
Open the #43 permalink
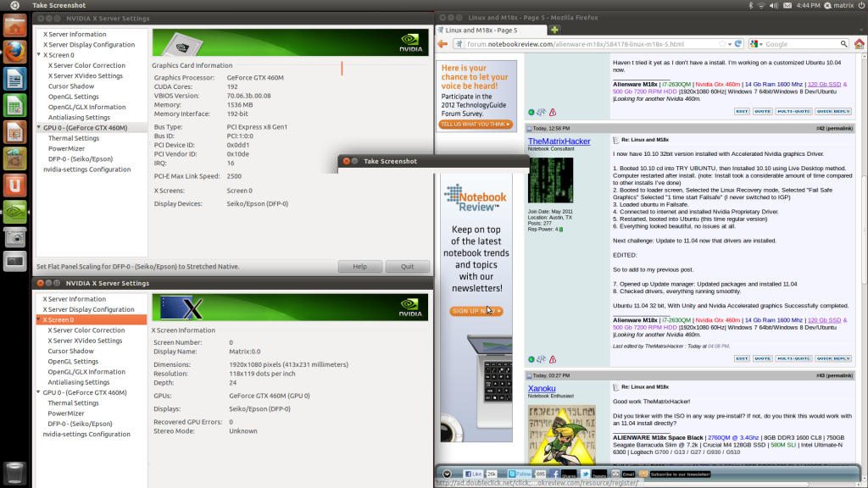[x=834, y=375]
